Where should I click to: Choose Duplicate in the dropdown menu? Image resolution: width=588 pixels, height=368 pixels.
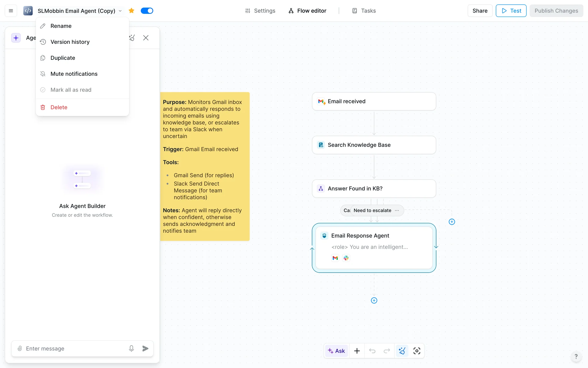[63, 58]
